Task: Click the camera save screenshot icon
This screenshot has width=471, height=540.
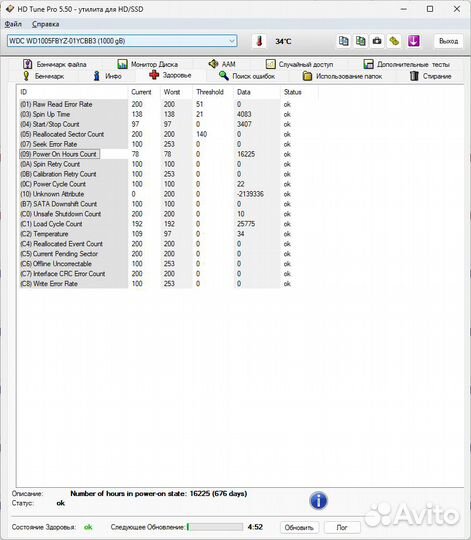Action: [x=377, y=41]
